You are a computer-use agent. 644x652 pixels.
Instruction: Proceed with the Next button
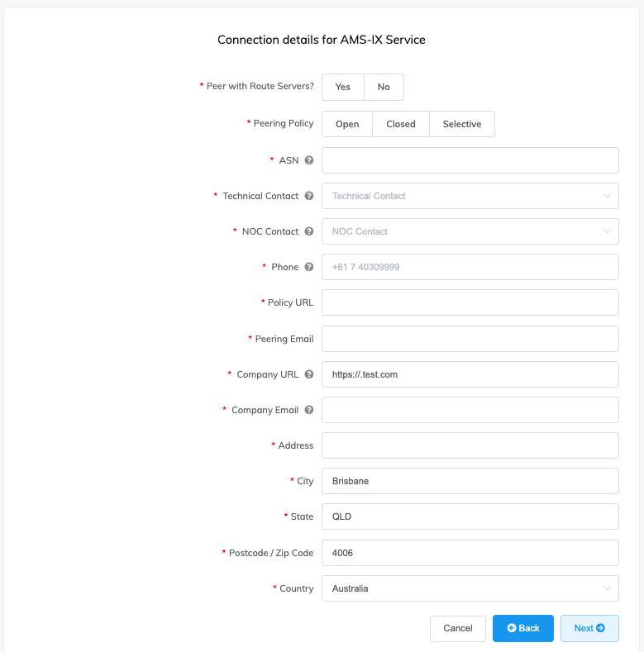click(589, 628)
